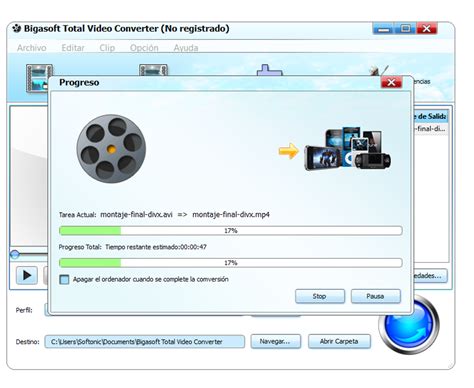
Task: Click the Stop button in Progreso dialog
Action: pos(320,296)
